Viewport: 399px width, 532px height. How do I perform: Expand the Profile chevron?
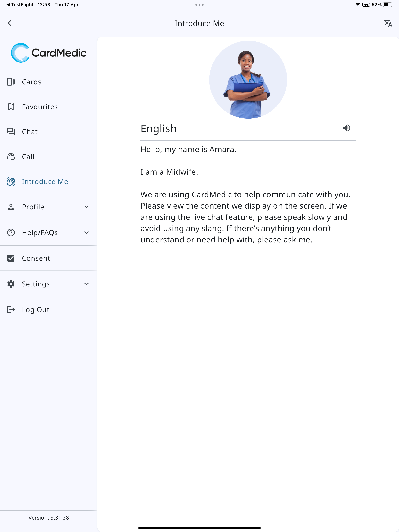86,207
